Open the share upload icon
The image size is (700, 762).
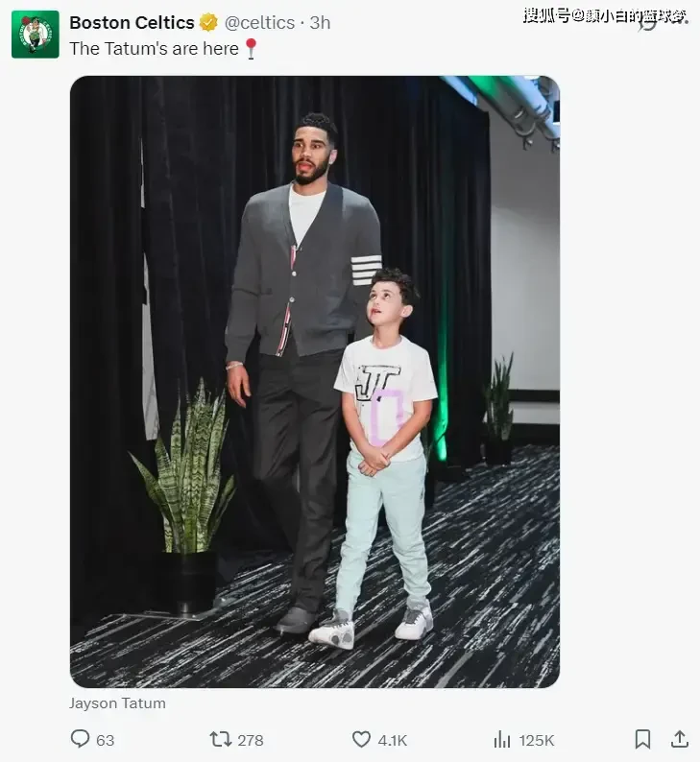(680, 739)
